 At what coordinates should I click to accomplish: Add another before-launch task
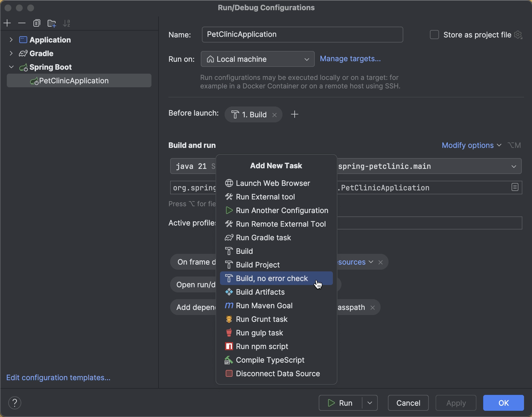294,114
